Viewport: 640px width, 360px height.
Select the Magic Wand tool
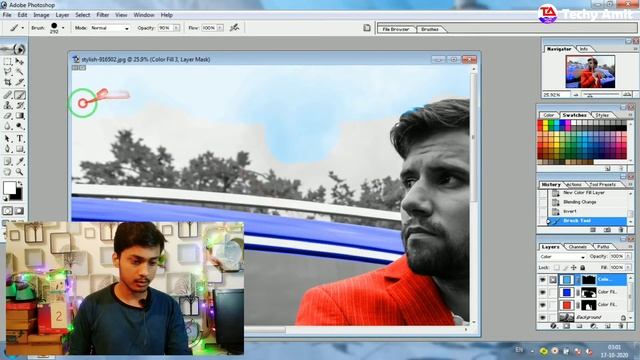point(19,72)
